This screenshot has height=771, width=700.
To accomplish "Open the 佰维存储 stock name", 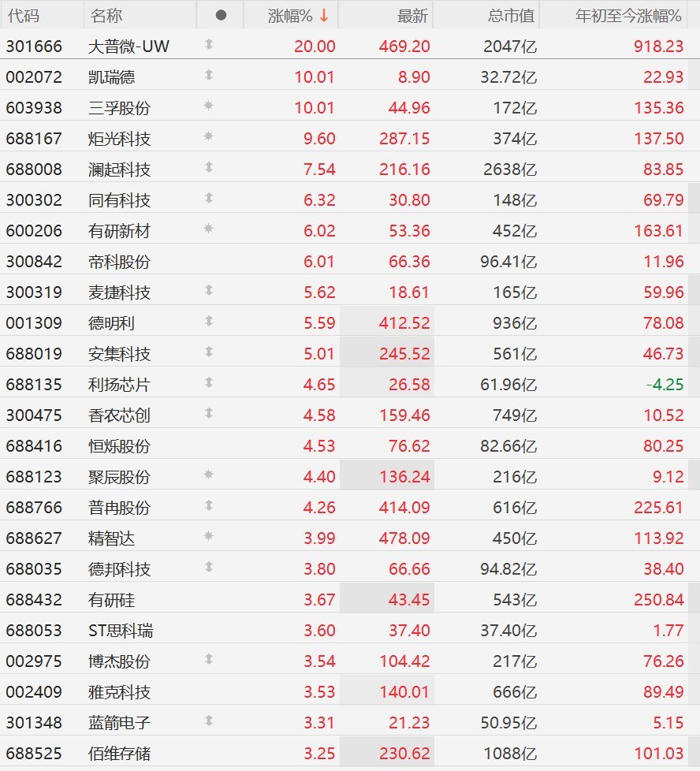I will pos(120,754).
